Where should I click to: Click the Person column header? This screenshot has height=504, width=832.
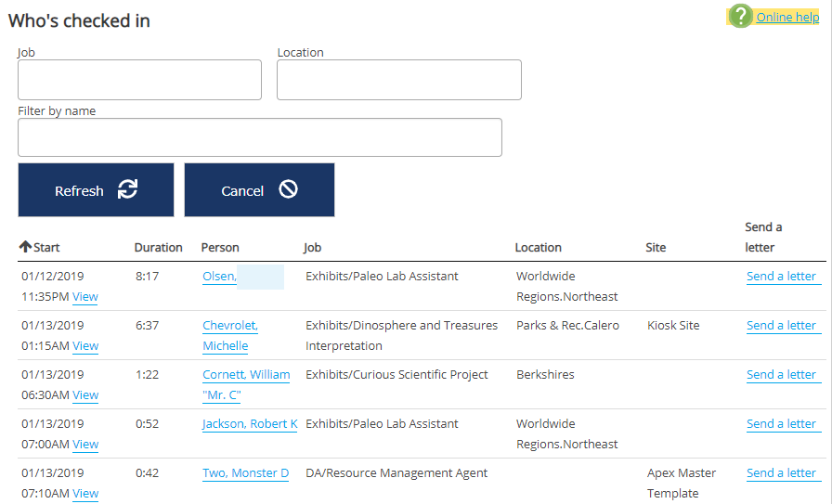pyautogui.click(x=220, y=247)
